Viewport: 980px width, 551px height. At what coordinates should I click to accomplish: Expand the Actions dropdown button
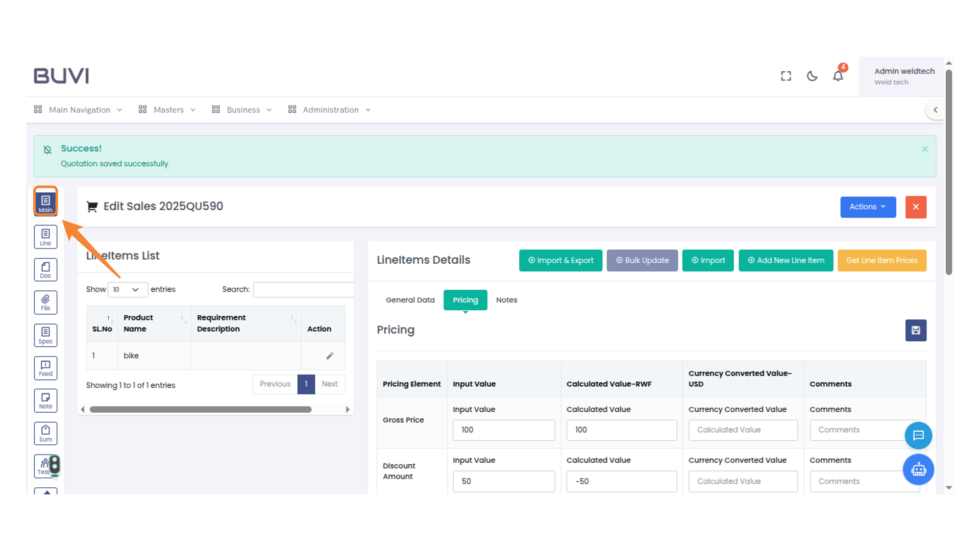868,207
